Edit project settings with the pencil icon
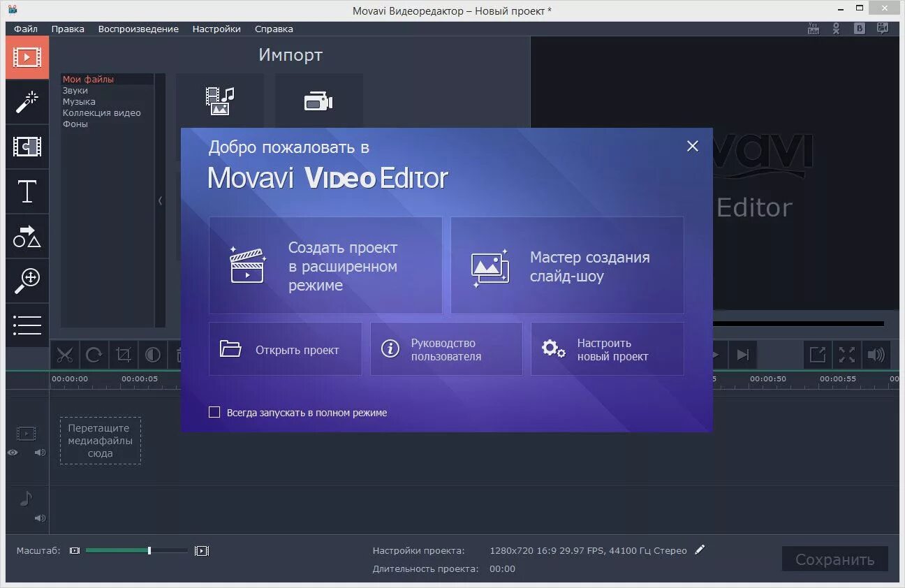This screenshot has height=588, width=905. pyautogui.click(x=700, y=550)
